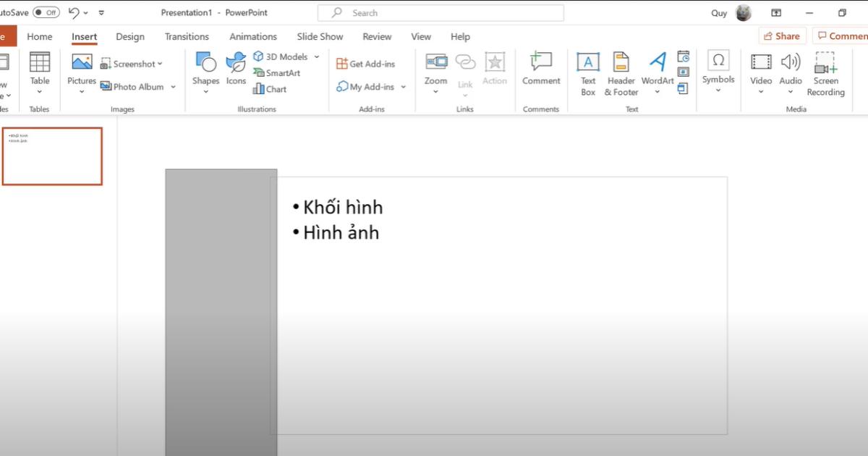Switch to the Design tab

pyautogui.click(x=130, y=36)
